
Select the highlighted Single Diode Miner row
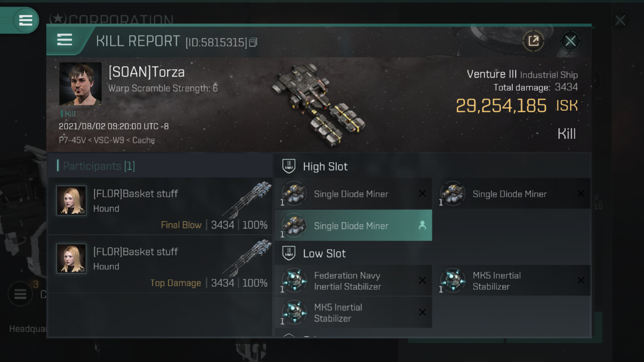353,226
